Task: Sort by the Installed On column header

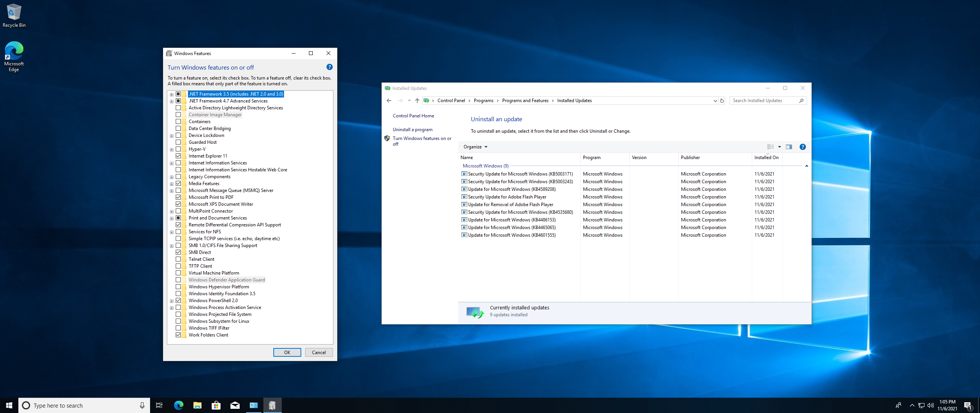Action: pos(767,158)
